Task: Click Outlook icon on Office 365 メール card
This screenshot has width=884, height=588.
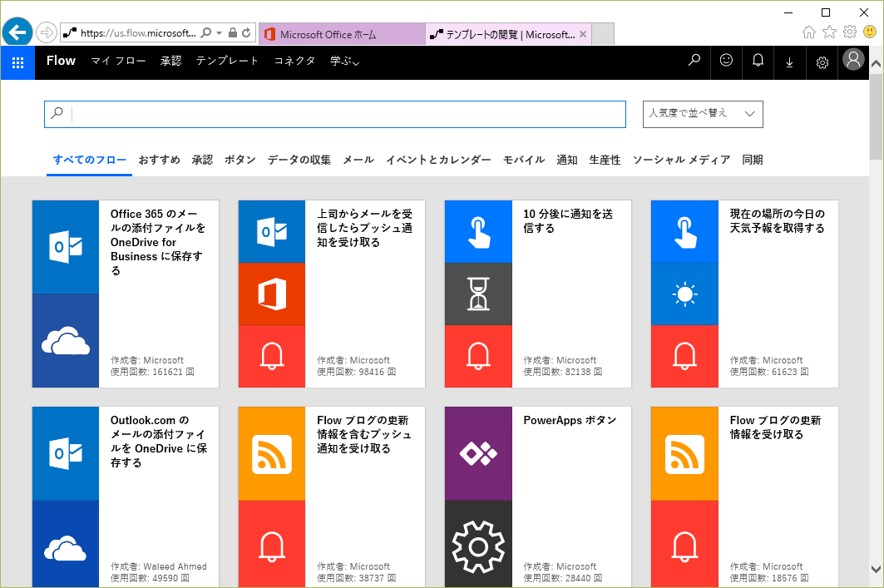Action: coord(66,247)
